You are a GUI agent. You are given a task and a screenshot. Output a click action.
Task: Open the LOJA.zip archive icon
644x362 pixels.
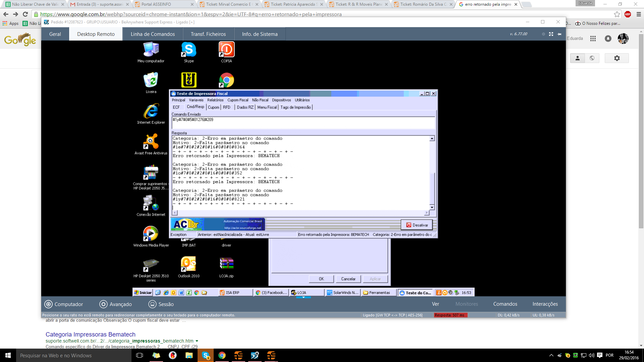(x=226, y=267)
